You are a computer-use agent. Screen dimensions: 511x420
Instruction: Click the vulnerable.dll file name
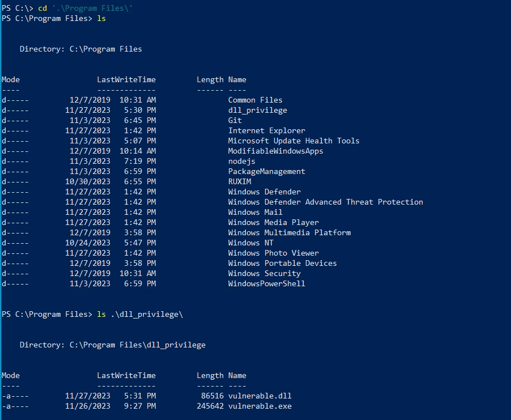(259, 396)
